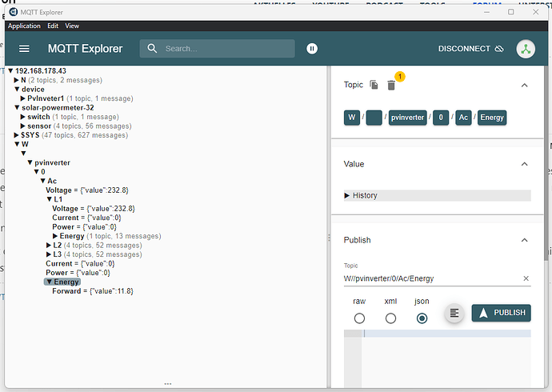The width and height of the screenshot is (552, 392).
Task: Select the Ac Current entry below L3
Action: (80, 263)
